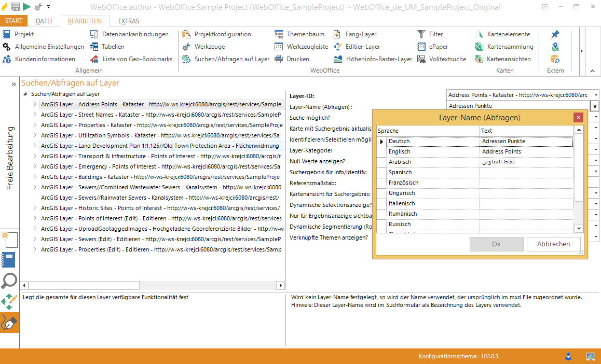
Task: Click Abbrechen in the Layer-Name dialog
Action: click(x=553, y=244)
